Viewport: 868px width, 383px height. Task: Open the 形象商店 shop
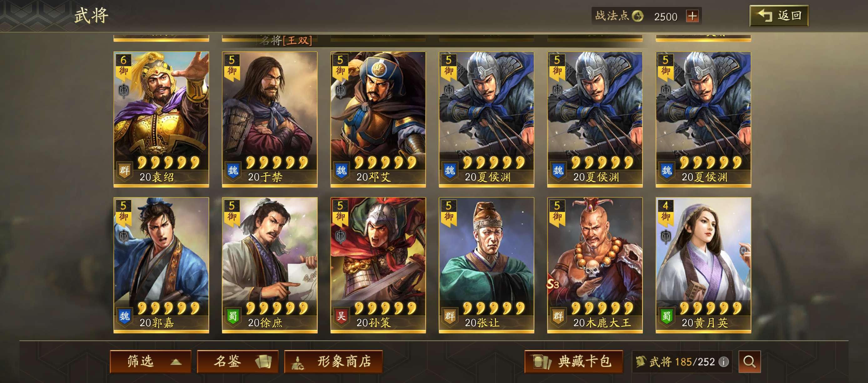pyautogui.click(x=333, y=361)
